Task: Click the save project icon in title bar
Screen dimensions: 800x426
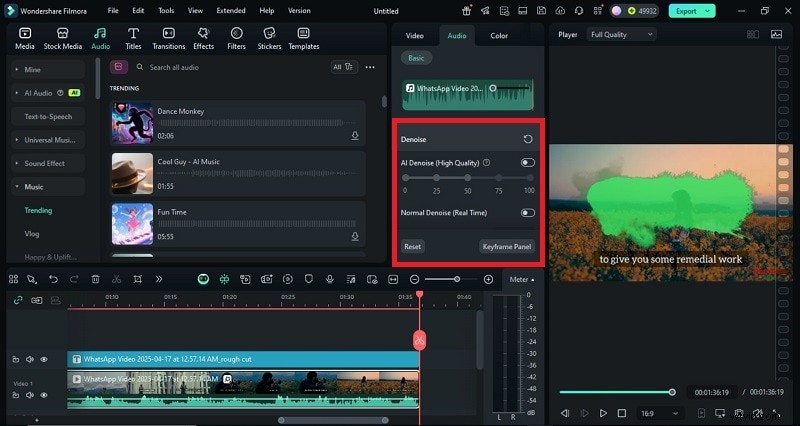Action: tap(541, 11)
